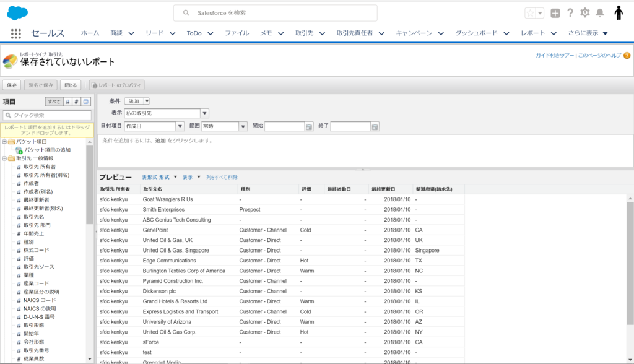Open the 条件 追加 dropdown arrow
Image resolution: width=634 pixels, height=364 pixels.
[x=147, y=101]
